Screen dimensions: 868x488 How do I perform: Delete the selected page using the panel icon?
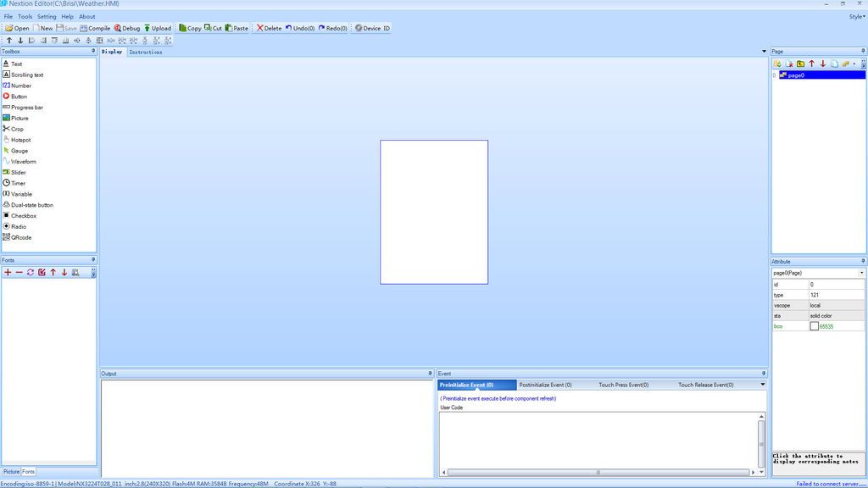pyautogui.click(x=788, y=64)
